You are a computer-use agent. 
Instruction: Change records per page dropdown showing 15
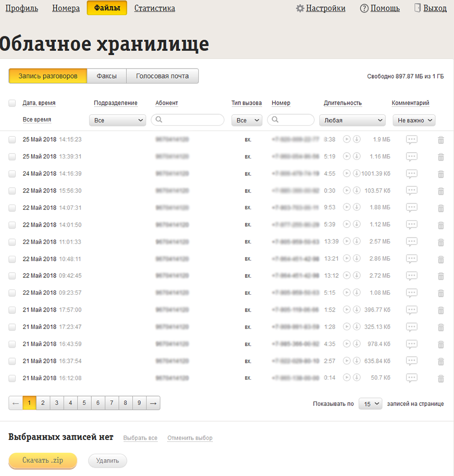pos(370,404)
